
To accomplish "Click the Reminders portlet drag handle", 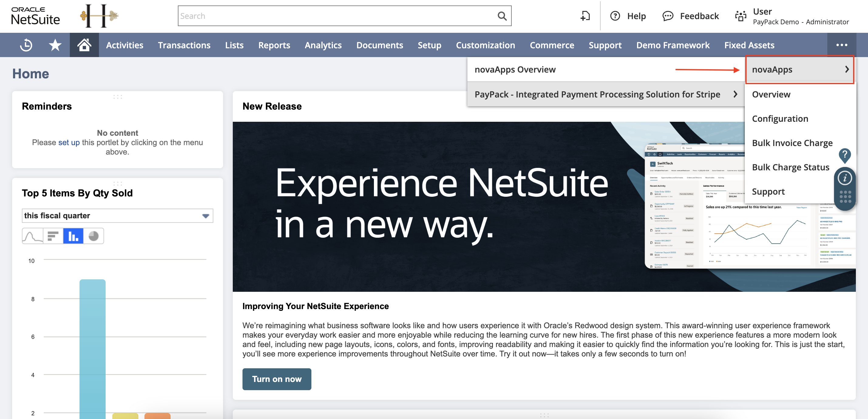I will coord(117,97).
